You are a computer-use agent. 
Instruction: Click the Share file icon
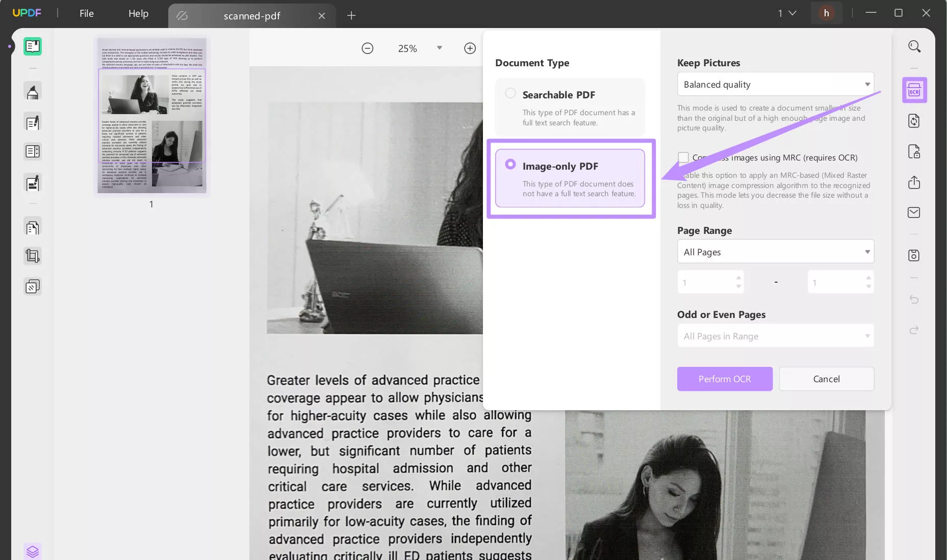click(x=914, y=182)
